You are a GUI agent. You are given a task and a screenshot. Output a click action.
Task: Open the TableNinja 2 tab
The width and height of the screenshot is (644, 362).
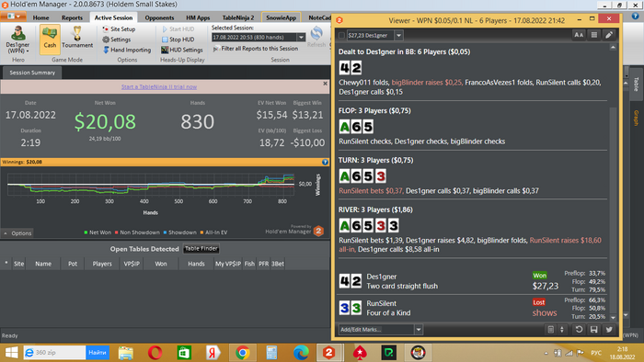(x=238, y=17)
